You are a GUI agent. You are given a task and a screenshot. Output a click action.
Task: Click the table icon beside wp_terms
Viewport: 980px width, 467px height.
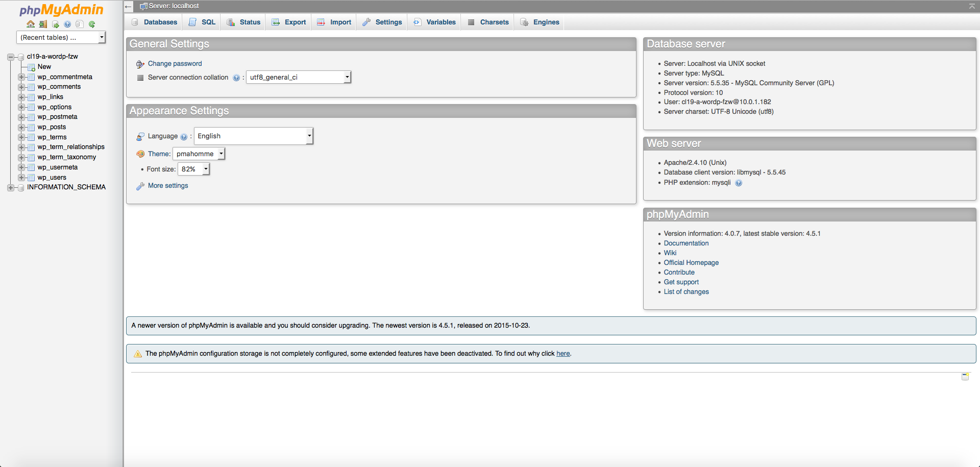31,137
